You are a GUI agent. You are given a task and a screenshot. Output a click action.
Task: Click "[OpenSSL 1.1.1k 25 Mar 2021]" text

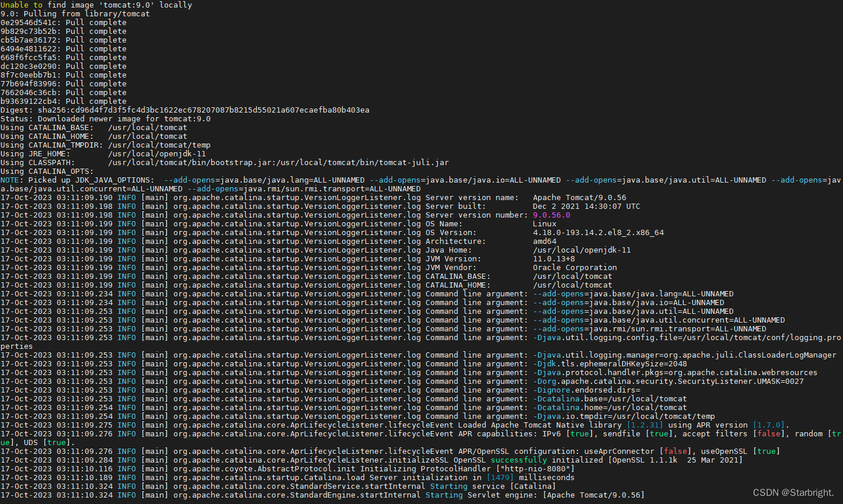(x=675, y=460)
